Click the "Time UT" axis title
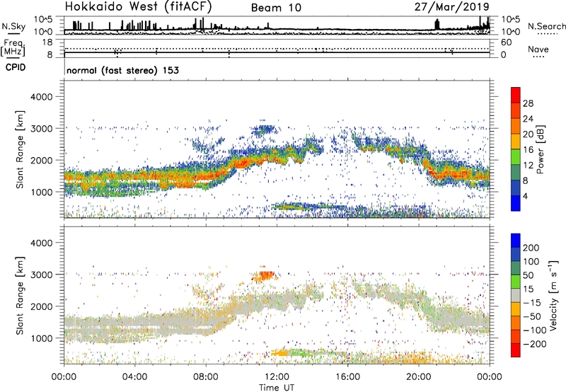Image resolution: width=566 pixels, height=392 pixels. (277, 388)
